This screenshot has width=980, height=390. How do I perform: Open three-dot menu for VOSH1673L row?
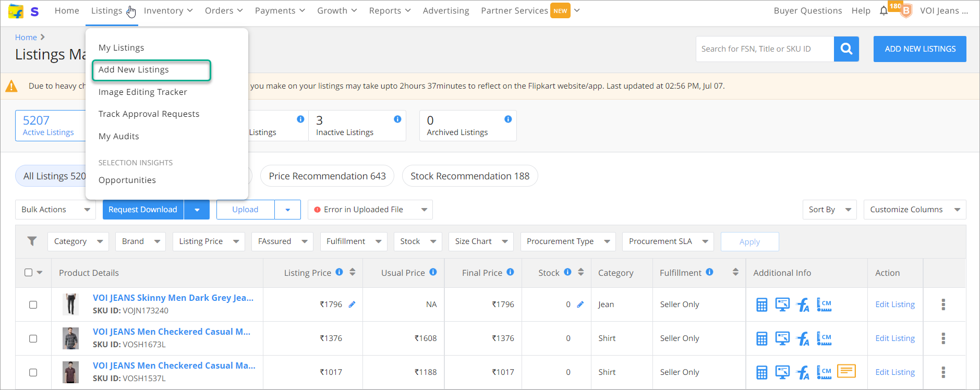[943, 338]
